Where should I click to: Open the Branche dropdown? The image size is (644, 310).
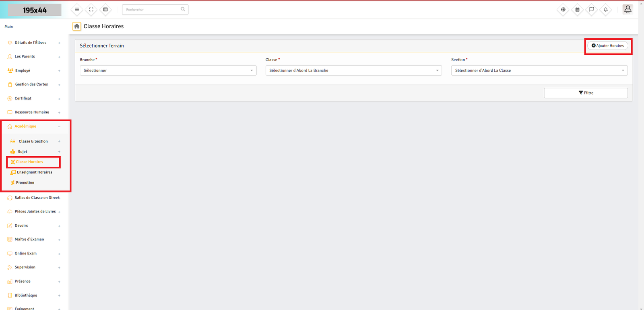pos(168,70)
